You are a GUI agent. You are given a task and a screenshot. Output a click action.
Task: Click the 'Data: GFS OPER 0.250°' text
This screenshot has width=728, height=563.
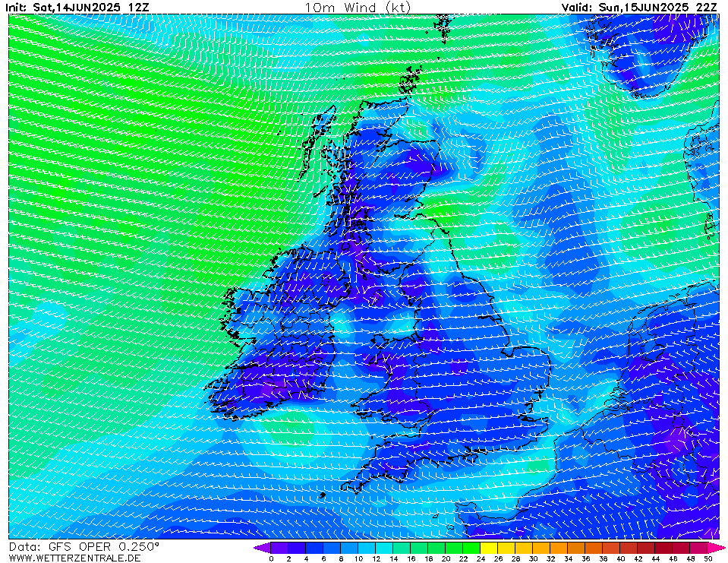pyautogui.click(x=84, y=547)
